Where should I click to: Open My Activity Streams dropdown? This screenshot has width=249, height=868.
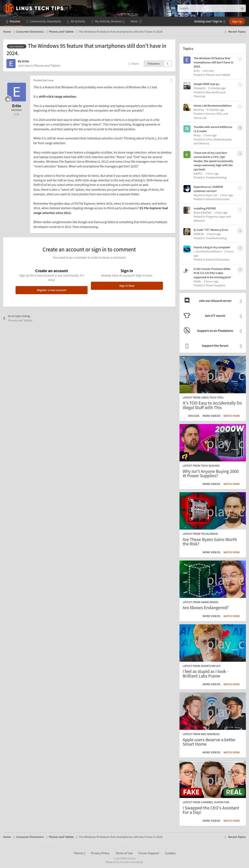108,22
